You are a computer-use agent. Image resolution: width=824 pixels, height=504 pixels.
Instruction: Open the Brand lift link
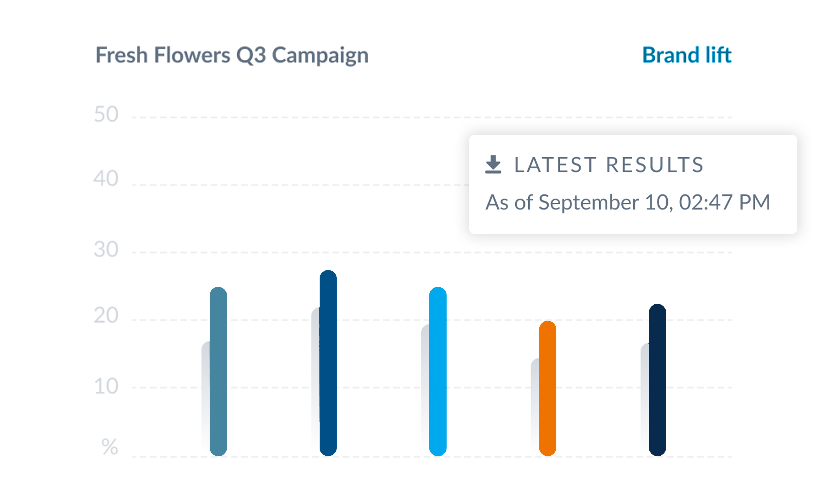(687, 55)
